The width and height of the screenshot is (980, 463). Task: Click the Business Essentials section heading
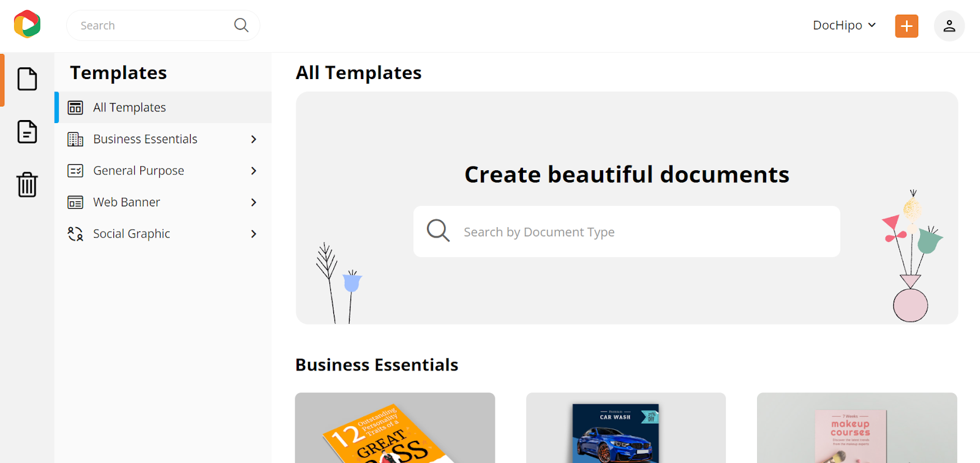pos(377,365)
